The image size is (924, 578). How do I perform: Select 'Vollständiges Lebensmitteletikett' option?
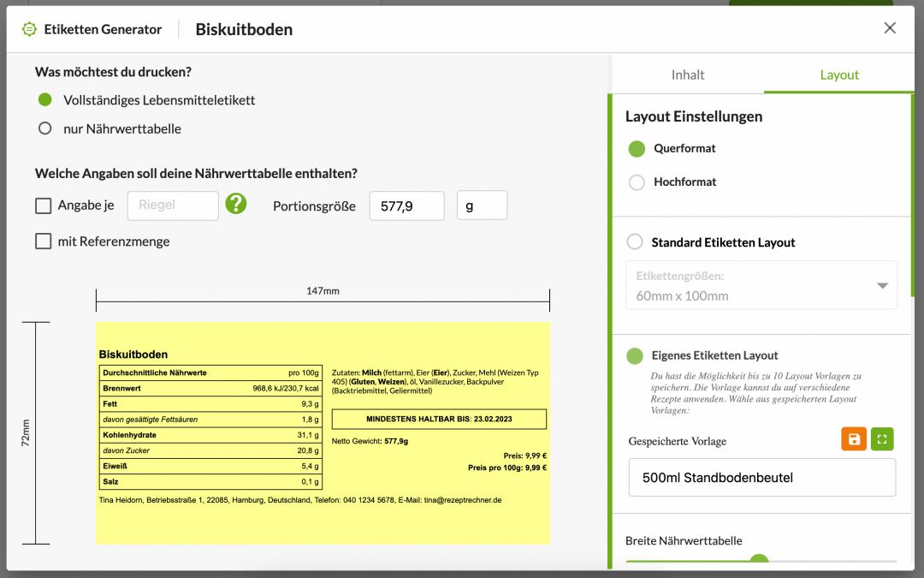44,99
